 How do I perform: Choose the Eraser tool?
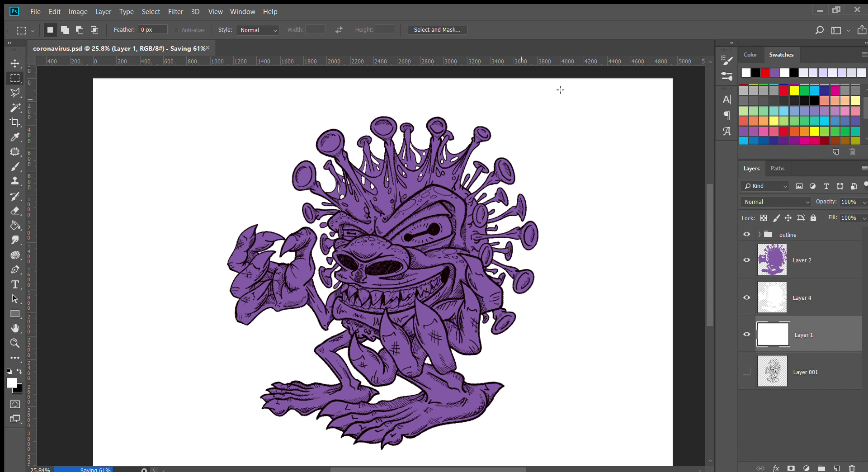[x=15, y=211]
